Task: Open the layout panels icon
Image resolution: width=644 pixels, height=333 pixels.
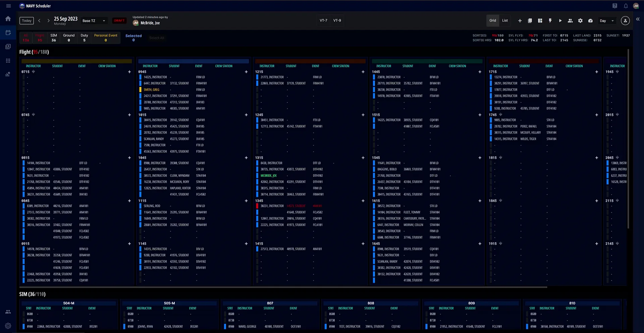Action: (x=540, y=21)
